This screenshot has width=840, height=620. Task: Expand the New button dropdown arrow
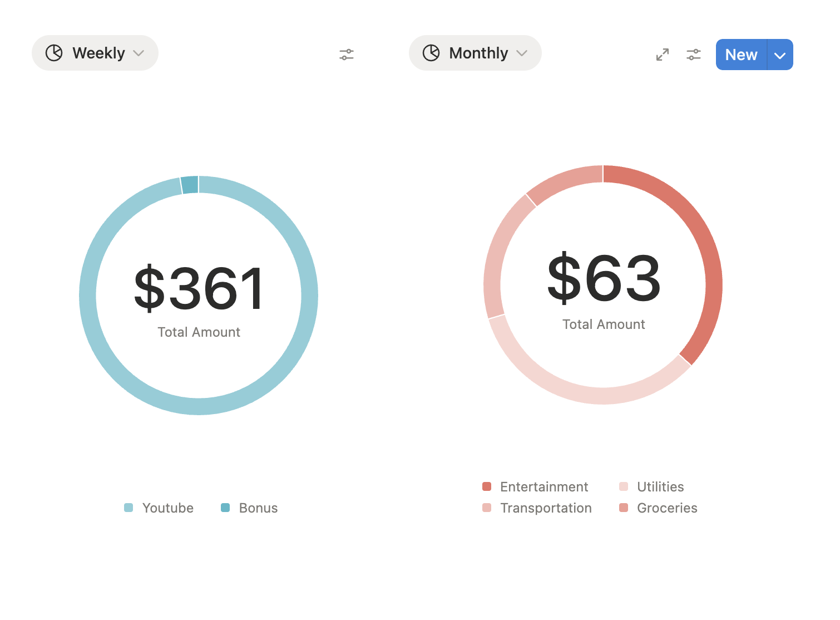[x=780, y=55]
